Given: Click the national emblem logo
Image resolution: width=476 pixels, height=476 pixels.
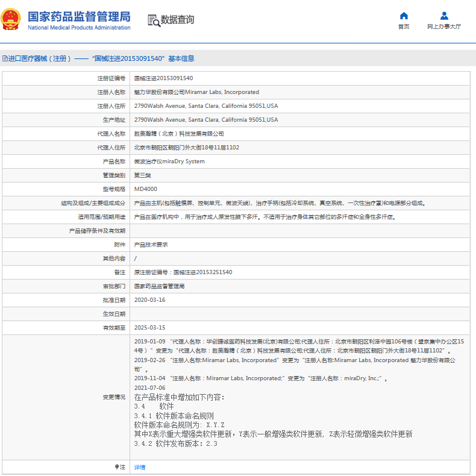Looking at the screenshot, I should click(x=11, y=19).
